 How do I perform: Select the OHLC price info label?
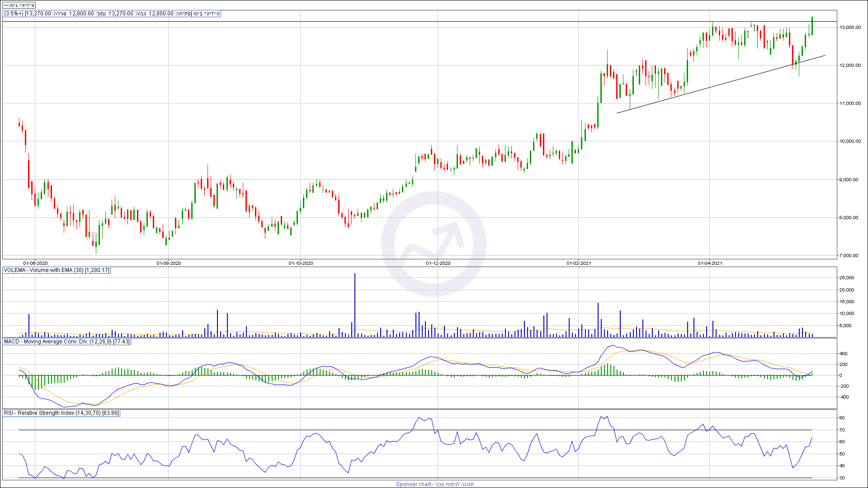click(112, 14)
